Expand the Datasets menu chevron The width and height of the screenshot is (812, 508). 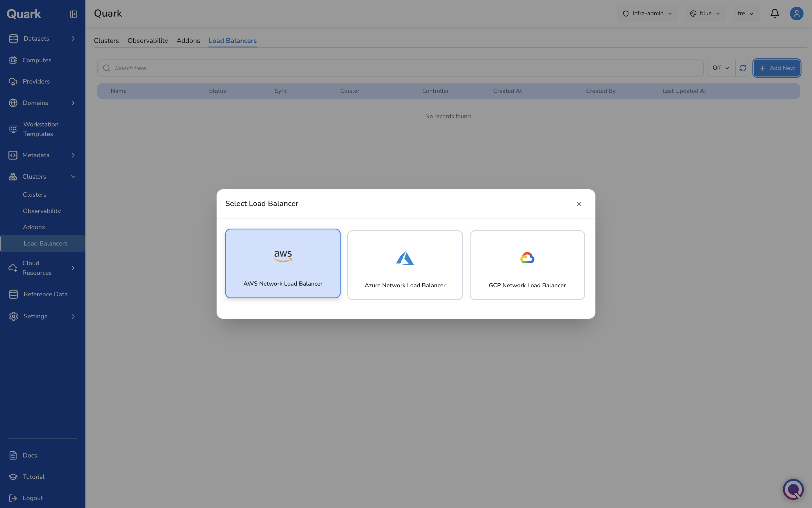[x=73, y=39]
